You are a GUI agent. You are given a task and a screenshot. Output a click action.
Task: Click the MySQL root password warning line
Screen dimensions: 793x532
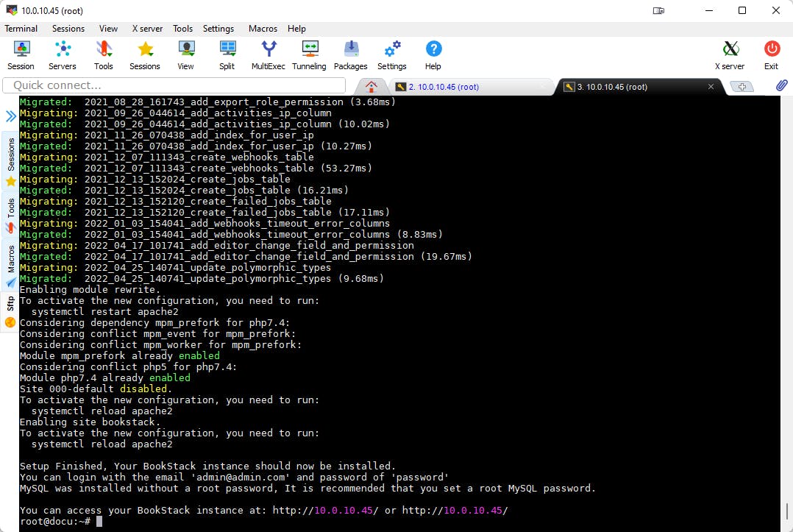pyautogui.click(x=307, y=489)
